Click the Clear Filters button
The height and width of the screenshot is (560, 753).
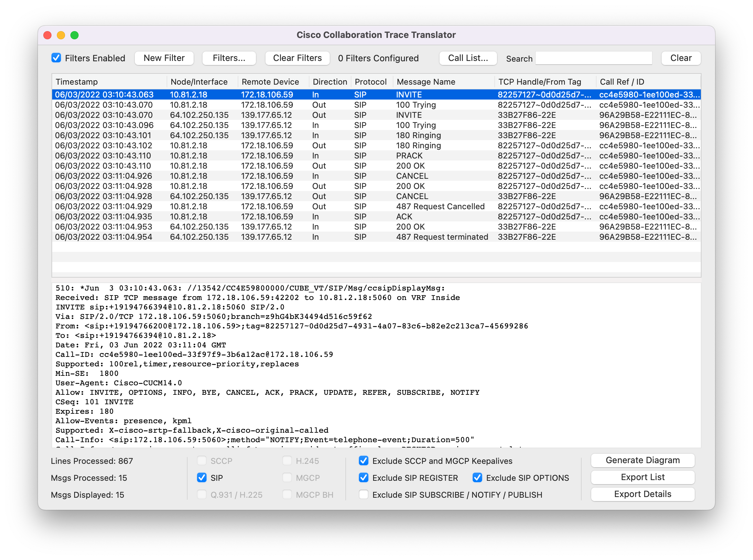(297, 58)
